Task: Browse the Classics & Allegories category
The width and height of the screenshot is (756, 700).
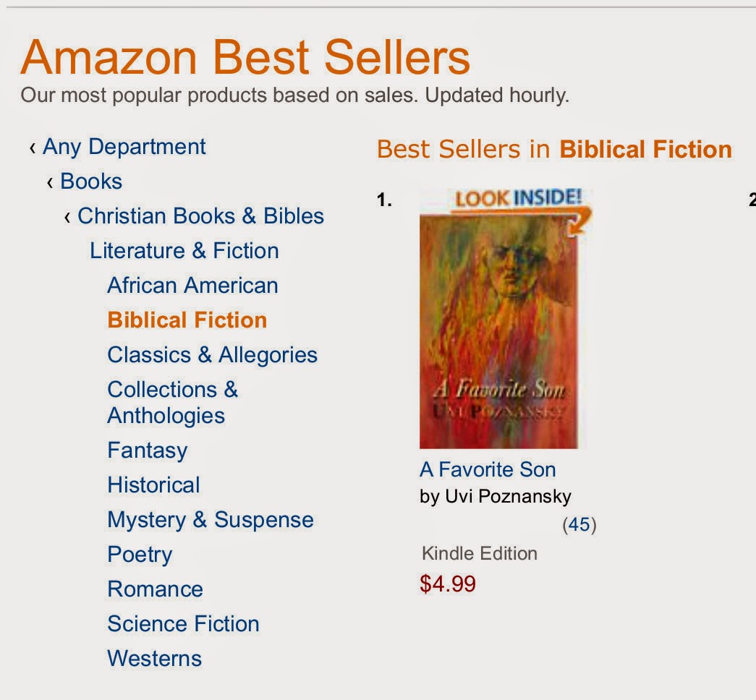Action: point(212,355)
